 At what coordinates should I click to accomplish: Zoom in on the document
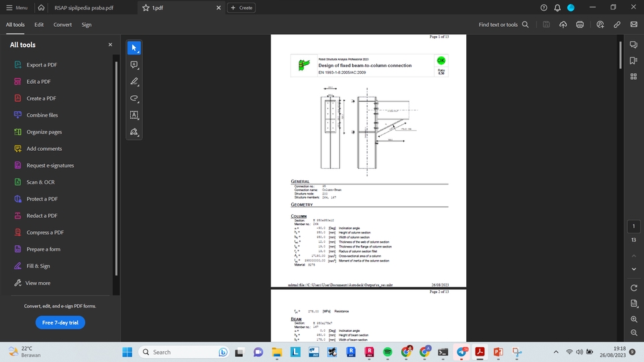pos(634,319)
